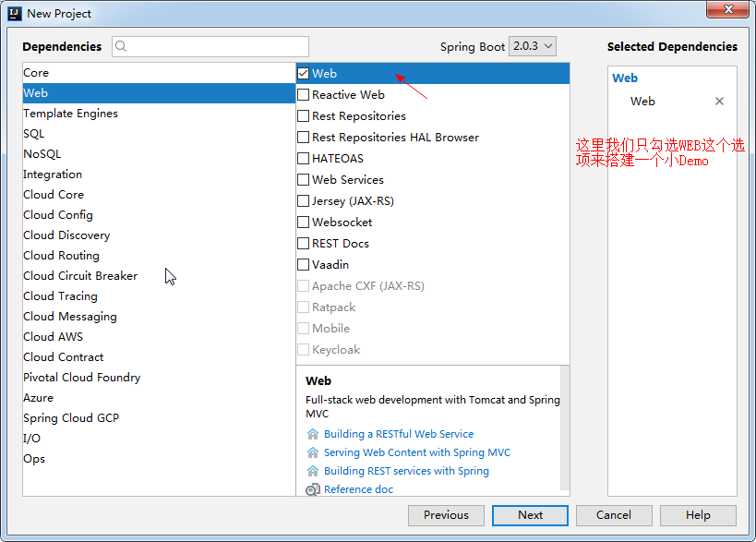The height and width of the screenshot is (542, 756).
Task: Select Cloud Routing category
Action: (159, 255)
